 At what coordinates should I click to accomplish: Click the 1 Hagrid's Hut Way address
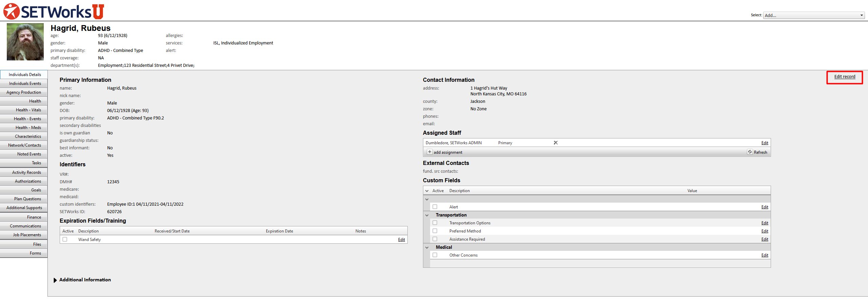click(x=488, y=88)
